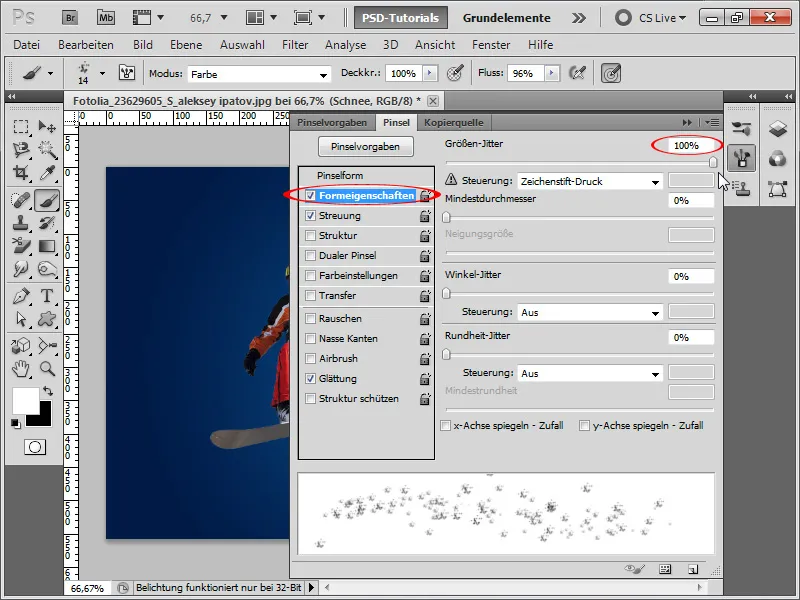
Task: Select the Zoom magnifier tool
Action: pyautogui.click(x=47, y=368)
